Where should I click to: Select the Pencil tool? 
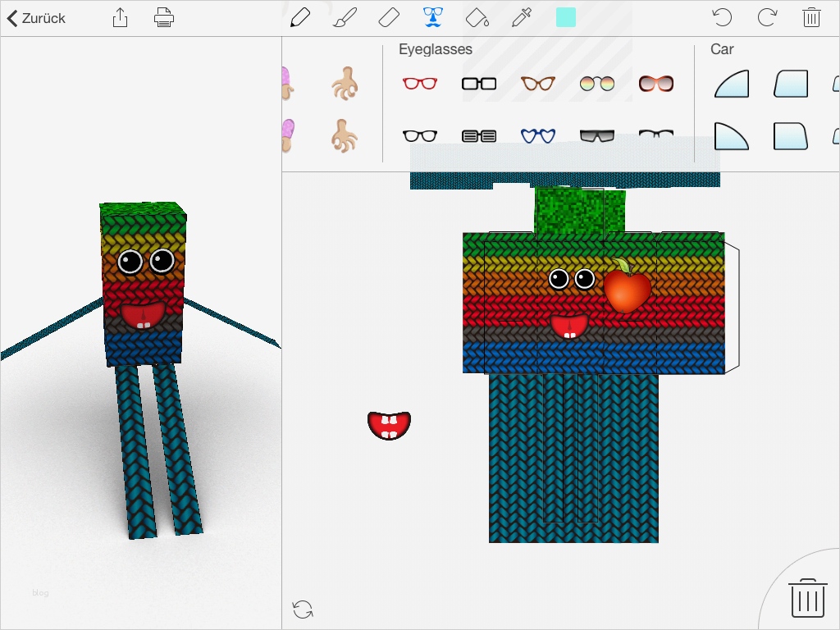[300, 18]
